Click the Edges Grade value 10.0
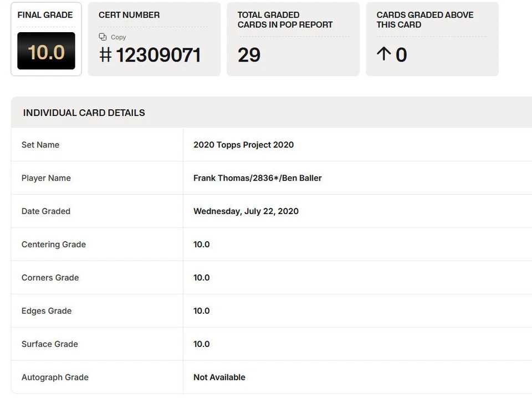Image resolution: width=532 pixels, height=398 pixels. 202,311
